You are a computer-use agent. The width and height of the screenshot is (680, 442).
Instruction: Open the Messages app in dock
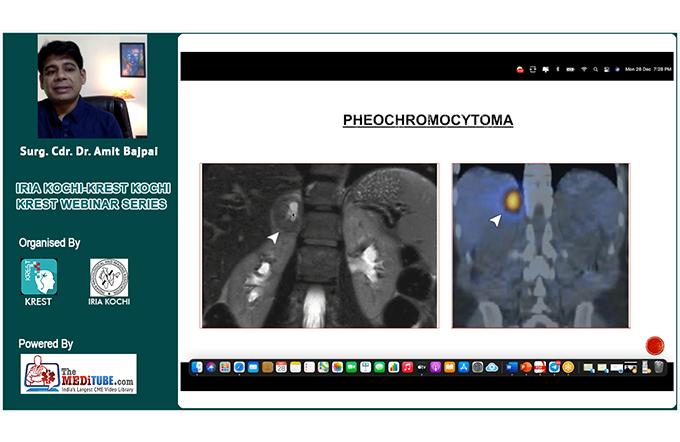pyautogui.click(x=379, y=367)
